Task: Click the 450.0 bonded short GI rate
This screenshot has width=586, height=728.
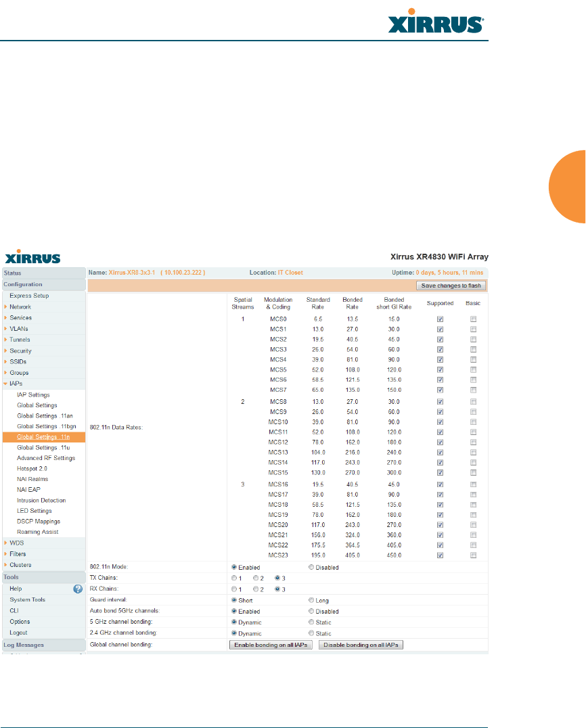Action: [x=394, y=555]
